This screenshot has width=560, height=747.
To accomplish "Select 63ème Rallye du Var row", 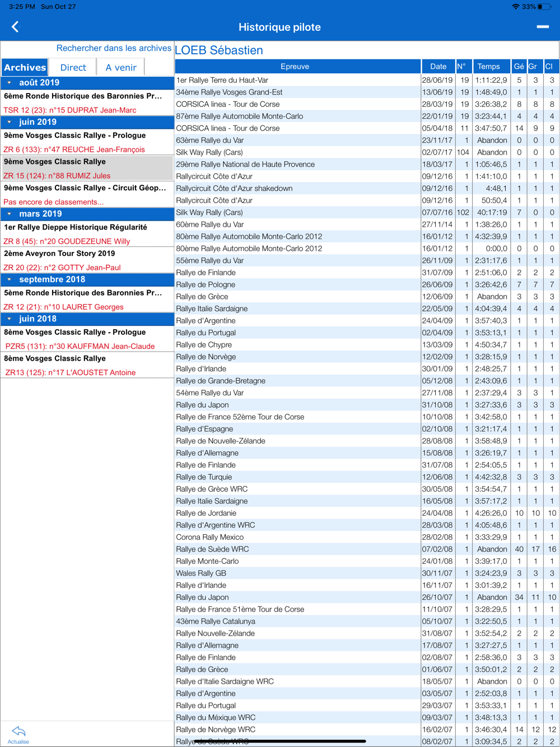I will pyautogui.click(x=367, y=141).
